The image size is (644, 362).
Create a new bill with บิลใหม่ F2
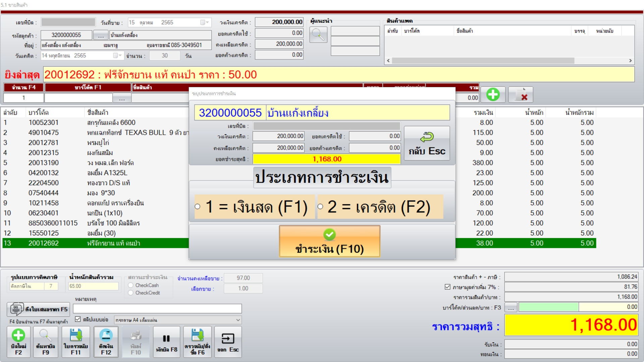[x=19, y=342]
